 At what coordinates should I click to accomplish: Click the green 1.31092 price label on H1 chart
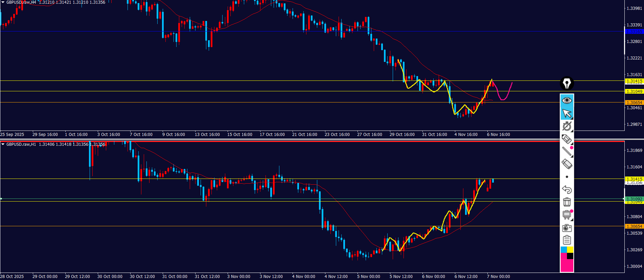click(x=634, y=199)
